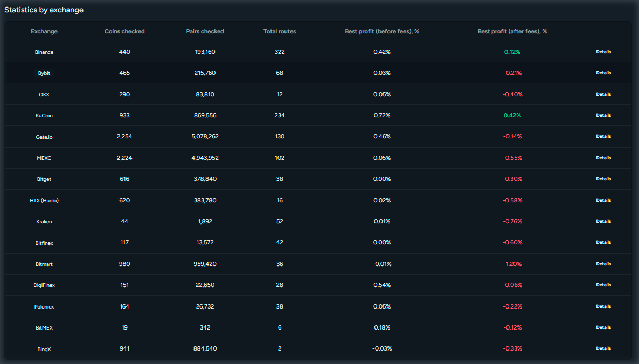Click Details next to BitMEX
Image resolution: width=639 pixels, height=364 pixels.
coord(603,327)
